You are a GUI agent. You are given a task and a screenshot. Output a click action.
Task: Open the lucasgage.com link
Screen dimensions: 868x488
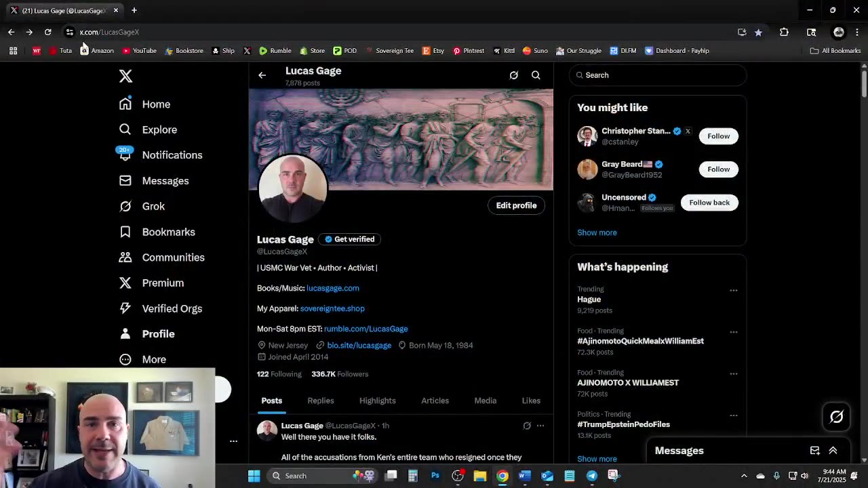[333, 288]
